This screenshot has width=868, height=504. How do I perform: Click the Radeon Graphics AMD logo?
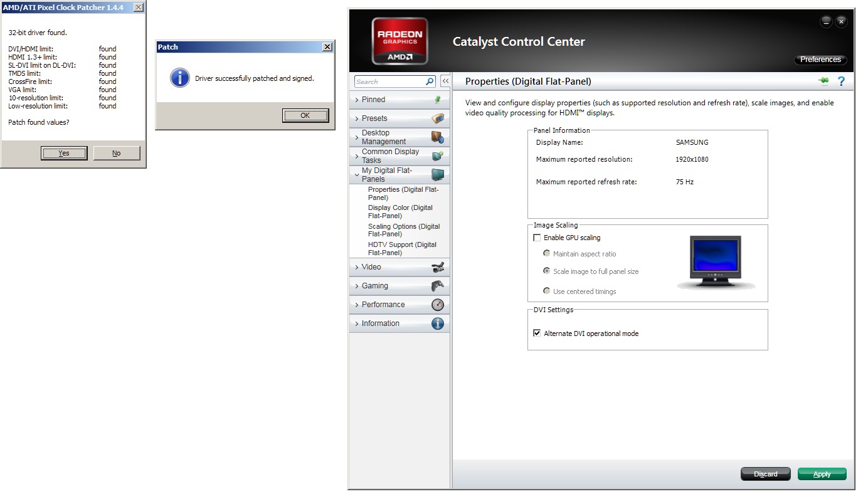click(400, 41)
